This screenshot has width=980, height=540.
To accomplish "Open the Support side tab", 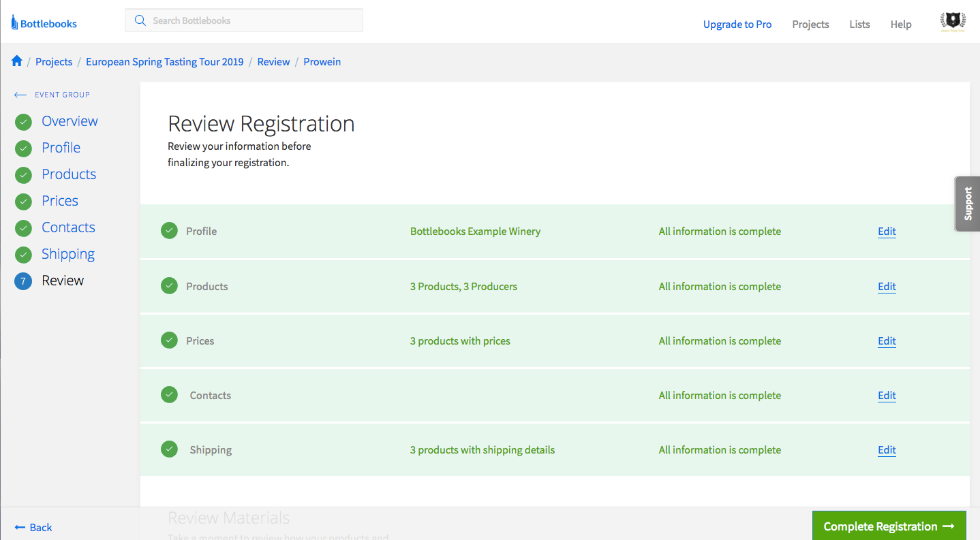I will [x=968, y=204].
